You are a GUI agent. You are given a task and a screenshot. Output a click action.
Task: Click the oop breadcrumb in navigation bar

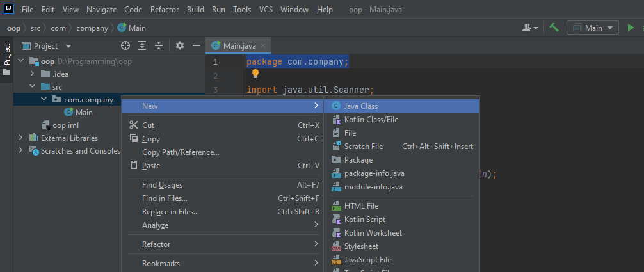click(x=13, y=28)
